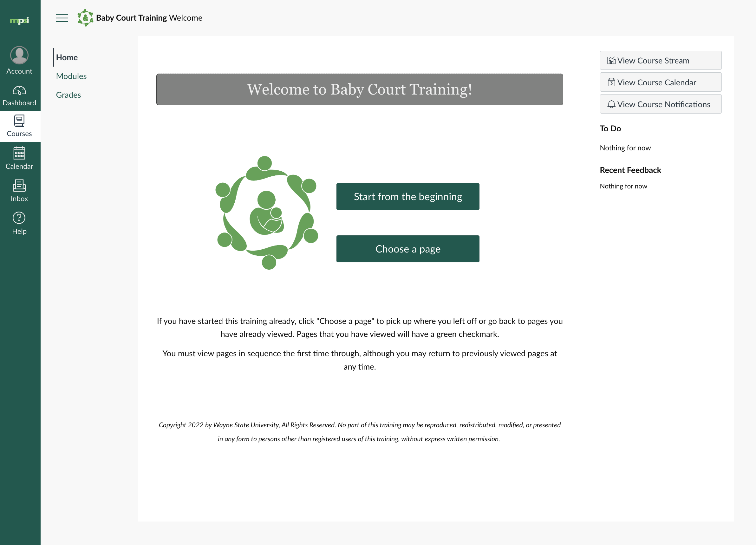Open the Inbox sidebar icon
Viewport: 756px width, 545px height.
coord(19,186)
